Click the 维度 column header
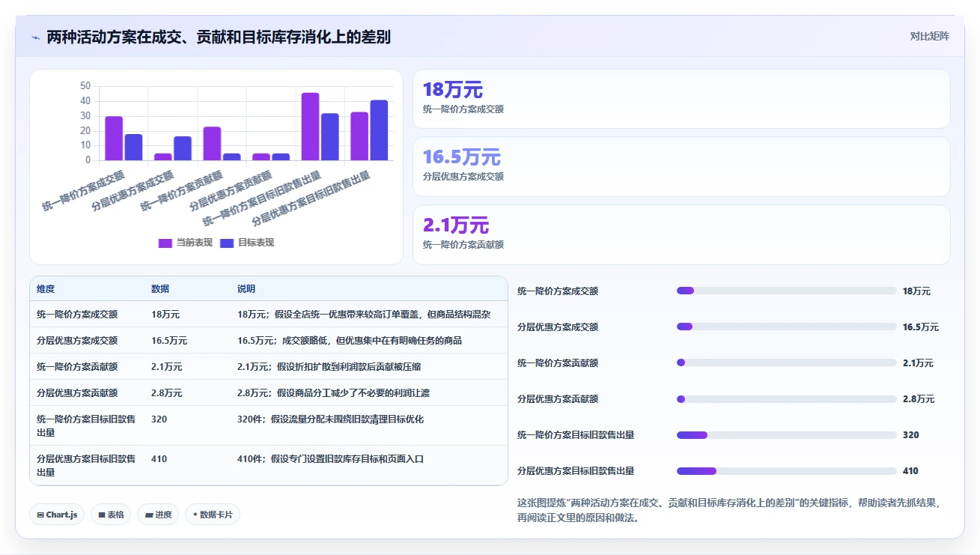 click(x=46, y=289)
